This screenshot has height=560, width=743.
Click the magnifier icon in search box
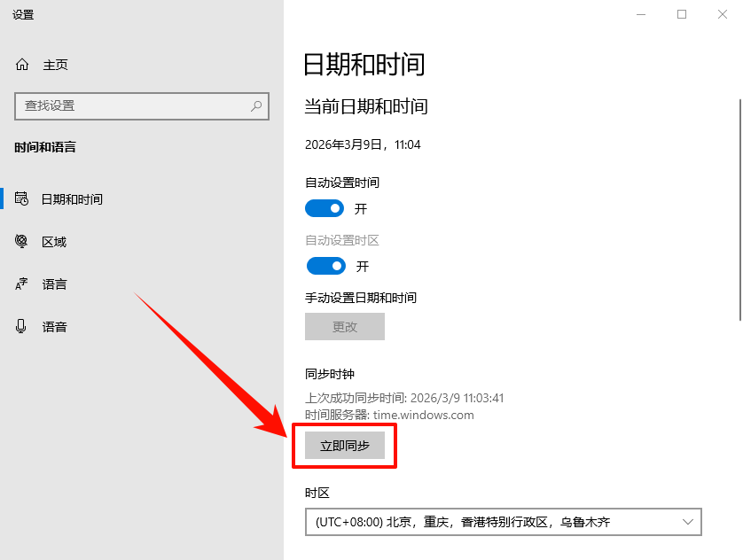pos(256,105)
